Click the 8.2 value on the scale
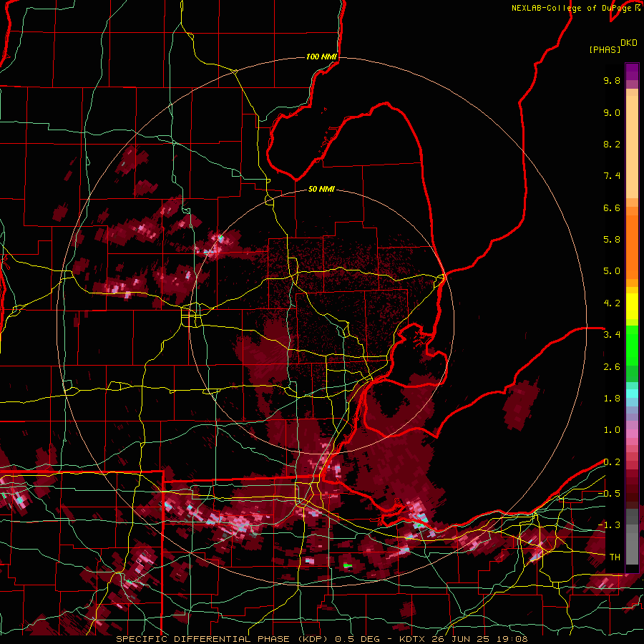 (x=612, y=144)
